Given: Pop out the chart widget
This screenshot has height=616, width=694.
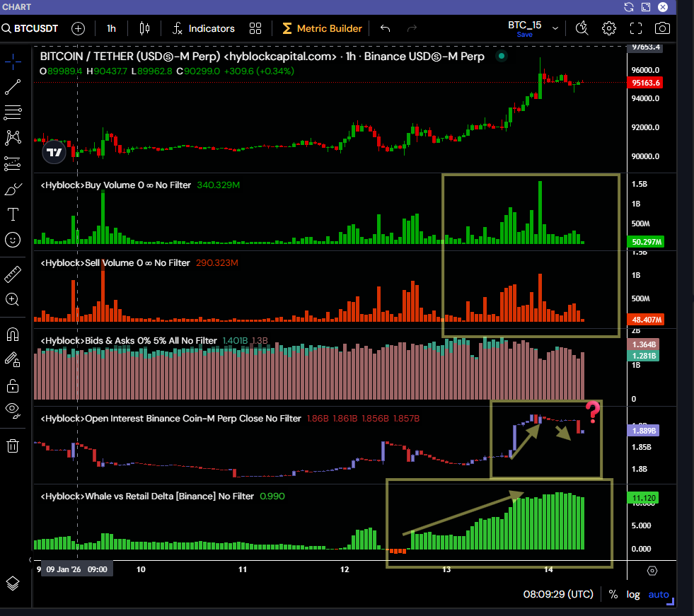Looking at the screenshot, I should [646, 7].
